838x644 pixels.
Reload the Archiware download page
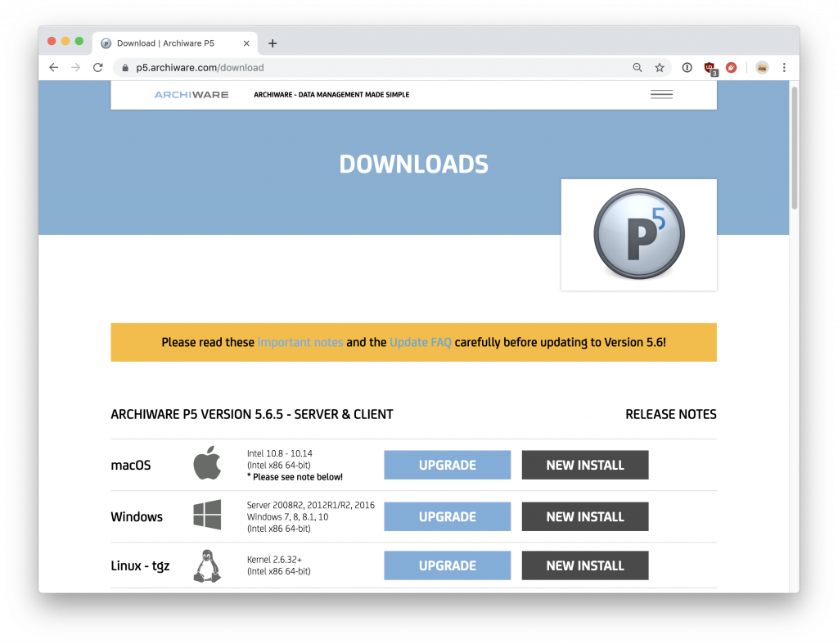point(98,67)
